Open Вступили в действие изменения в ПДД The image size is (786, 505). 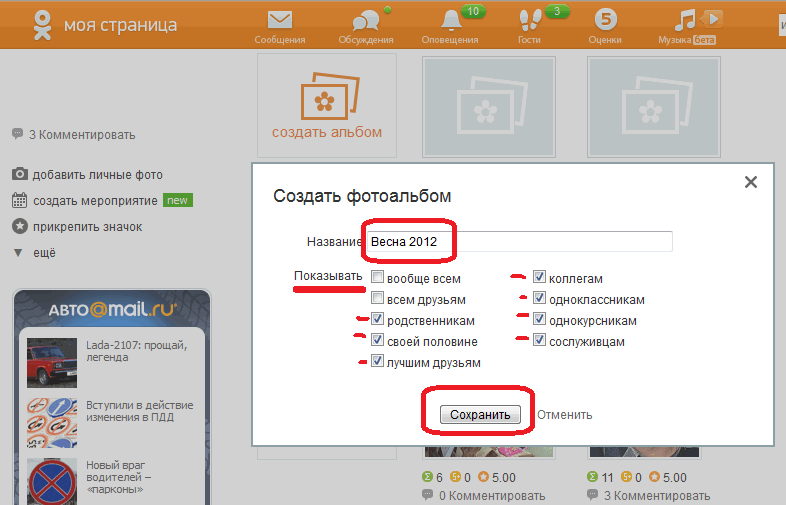[x=139, y=411]
